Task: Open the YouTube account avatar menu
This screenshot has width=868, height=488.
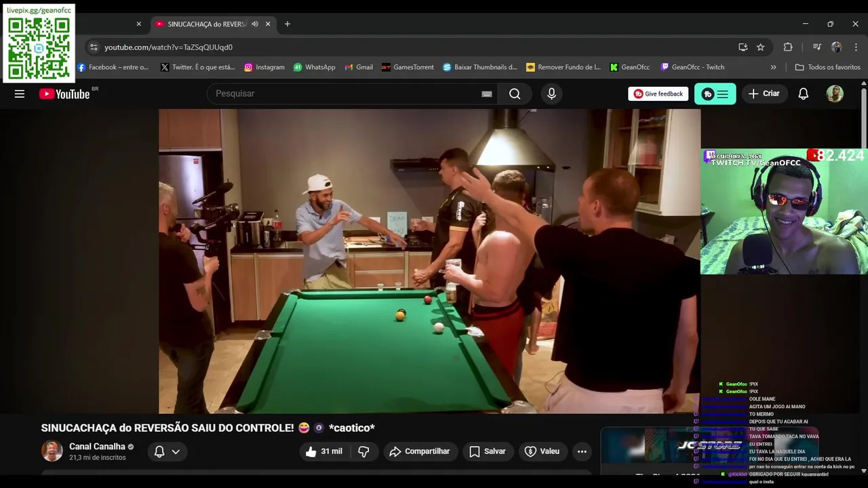Action: (x=835, y=94)
